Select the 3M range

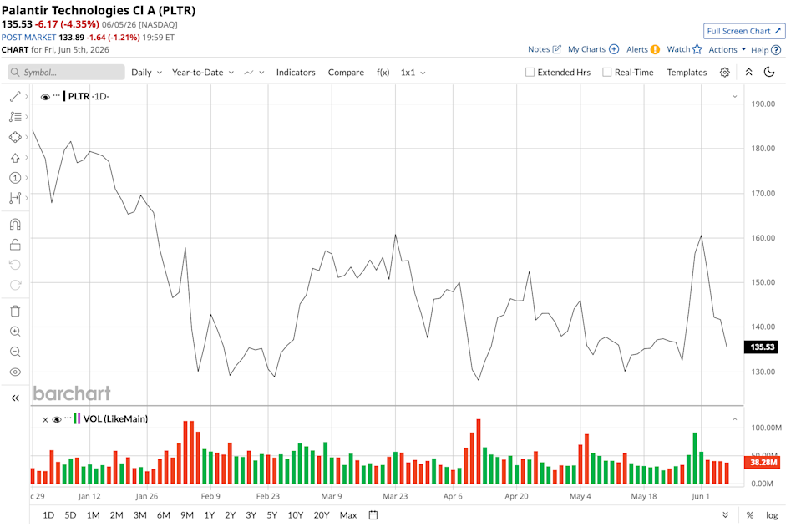click(x=140, y=515)
